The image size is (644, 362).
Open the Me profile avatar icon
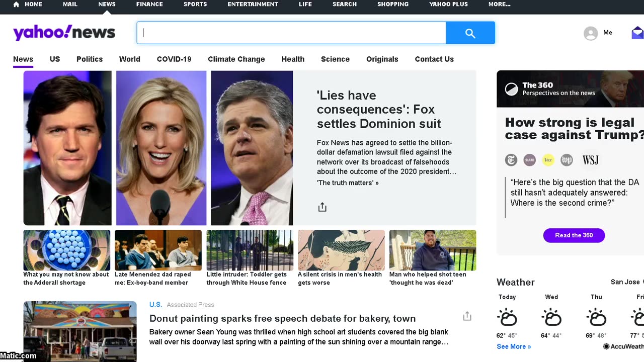click(x=591, y=33)
